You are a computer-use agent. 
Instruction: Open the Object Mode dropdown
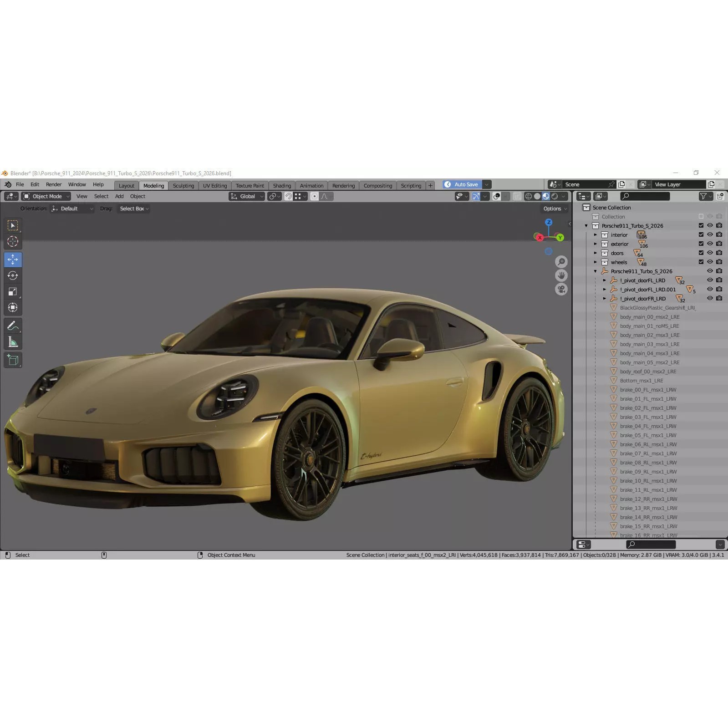pos(46,196)
